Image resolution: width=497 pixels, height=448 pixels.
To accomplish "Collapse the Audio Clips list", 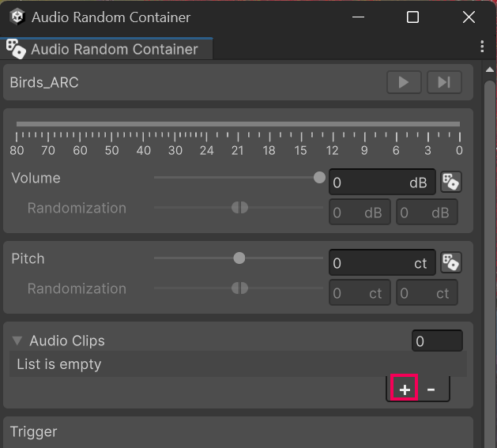I will 17,341.
